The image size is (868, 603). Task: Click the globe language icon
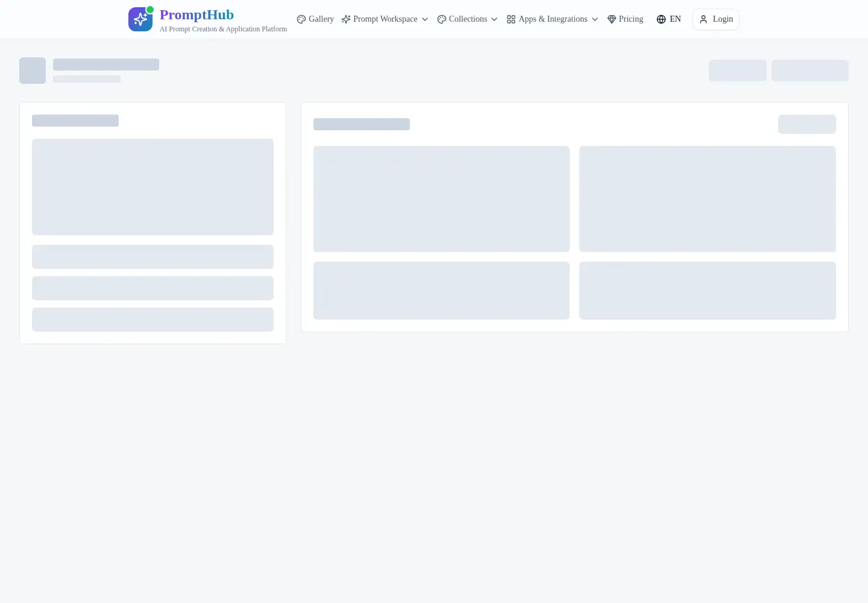[x=661, y=19]
